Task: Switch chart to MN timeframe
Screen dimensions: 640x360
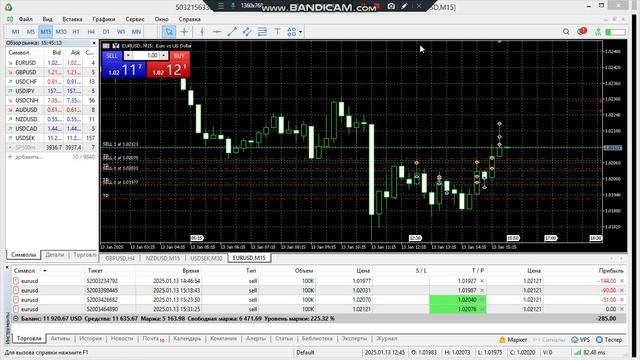Action: point(136,31)
